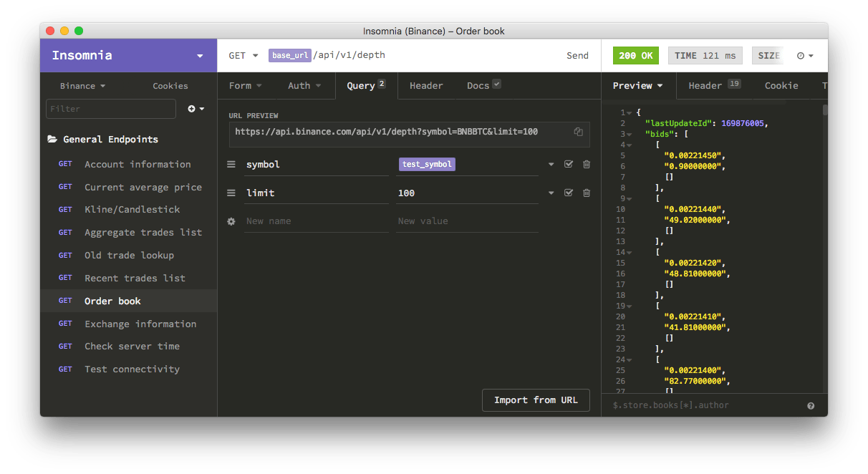
Task: Collapse the JSON array on line 4
Action: (630, 145)
